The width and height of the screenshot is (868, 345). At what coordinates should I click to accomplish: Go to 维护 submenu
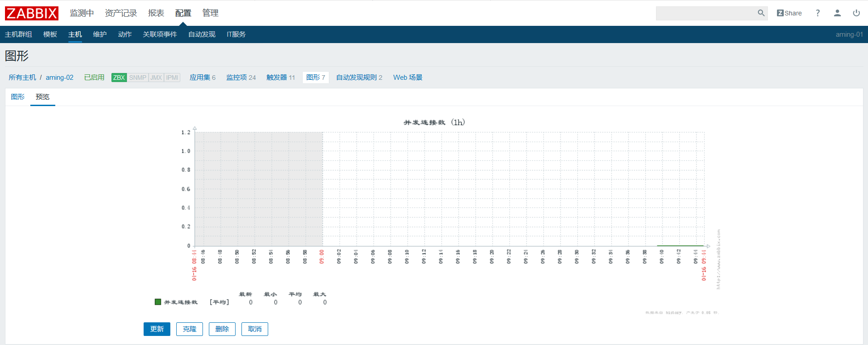pos(100,34)
